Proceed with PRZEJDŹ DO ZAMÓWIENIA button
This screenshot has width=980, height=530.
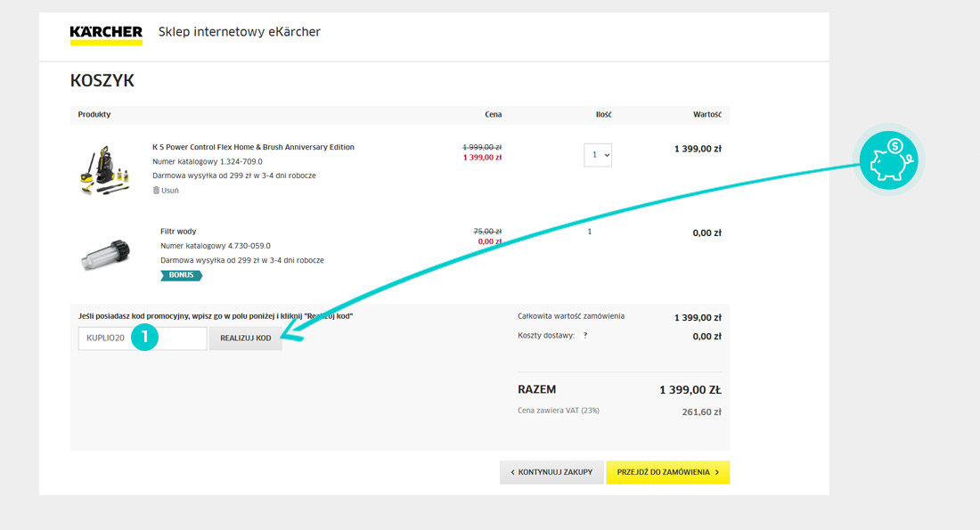point(667,472)
